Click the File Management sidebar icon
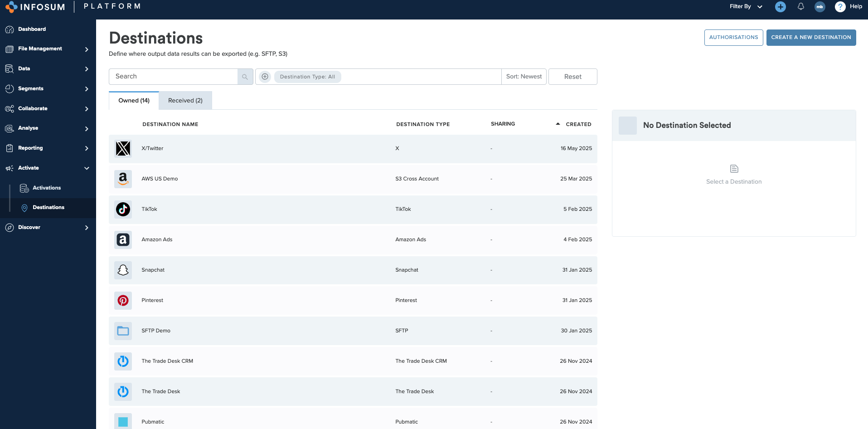The height and width of the screenshot is (429, 868). click(x=10, y=49)
